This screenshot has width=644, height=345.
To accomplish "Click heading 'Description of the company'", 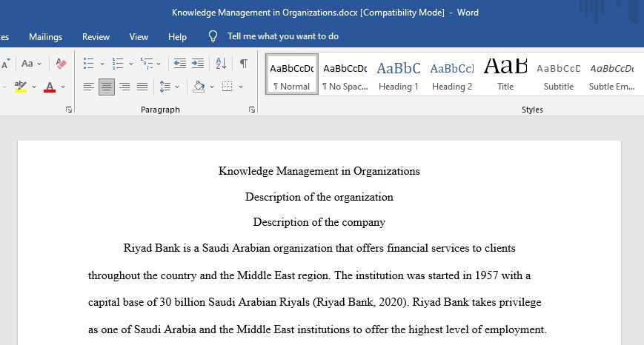I will point(319,222).
